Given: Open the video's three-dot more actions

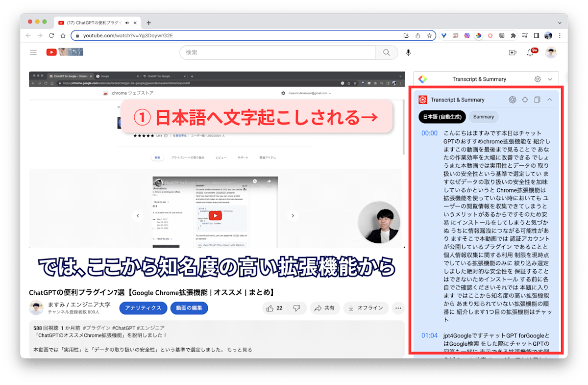Looking at the screenshot, I should (398, 308).
